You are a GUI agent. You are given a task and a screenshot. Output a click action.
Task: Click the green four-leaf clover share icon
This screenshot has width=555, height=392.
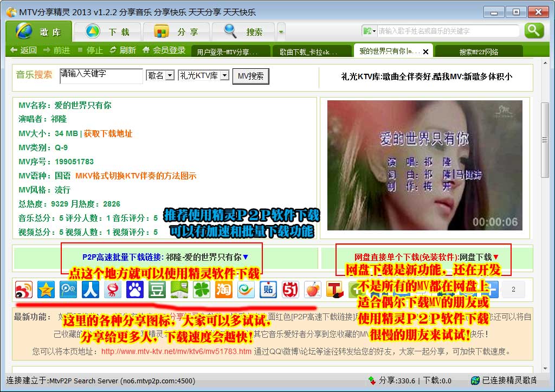coord(202,290)
